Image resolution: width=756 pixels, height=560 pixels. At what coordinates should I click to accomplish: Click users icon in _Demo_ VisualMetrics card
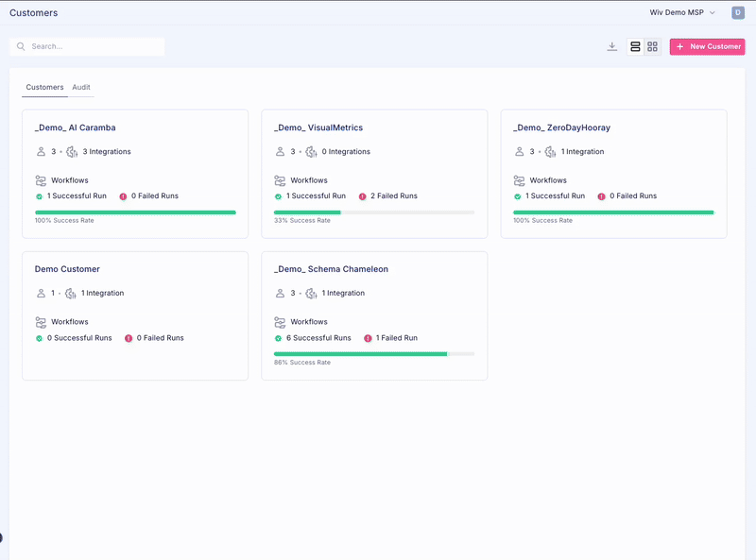click(280, 152)
